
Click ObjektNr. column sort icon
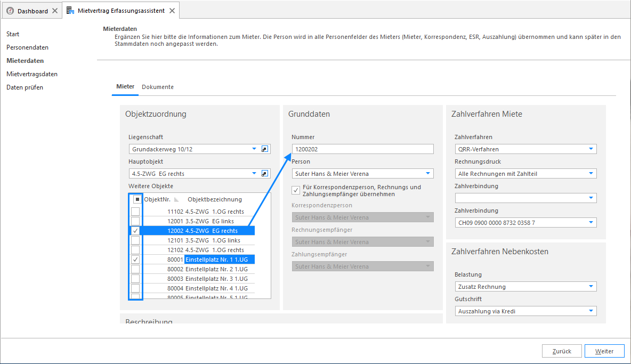[176, 199]
